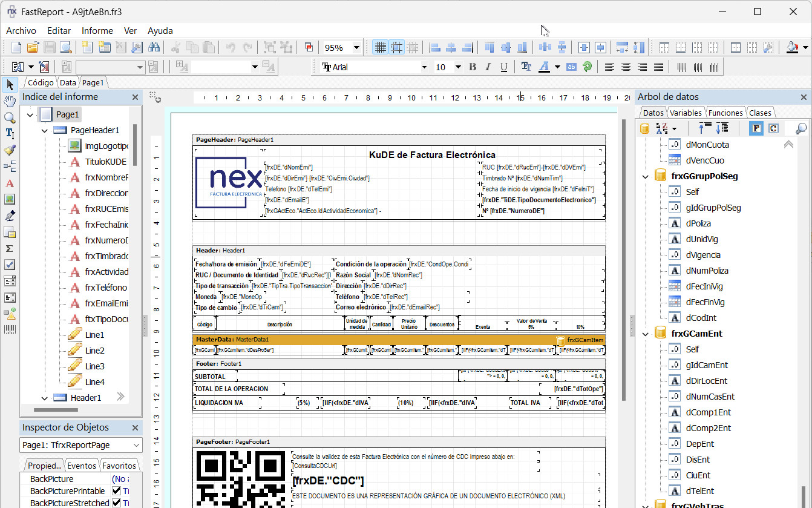Open the Ayuda menu
Viewport: 812px width, 508px height.
click(x=160, y=31)
